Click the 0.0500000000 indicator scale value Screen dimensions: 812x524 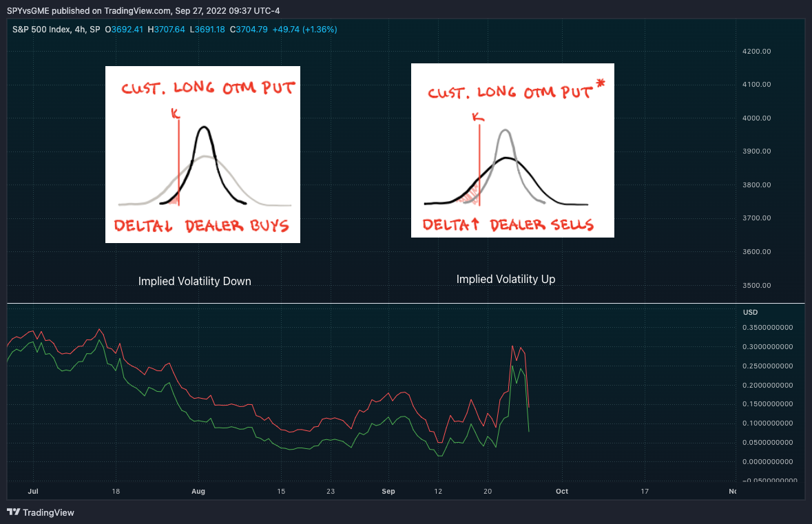click(x=767, y=443)
